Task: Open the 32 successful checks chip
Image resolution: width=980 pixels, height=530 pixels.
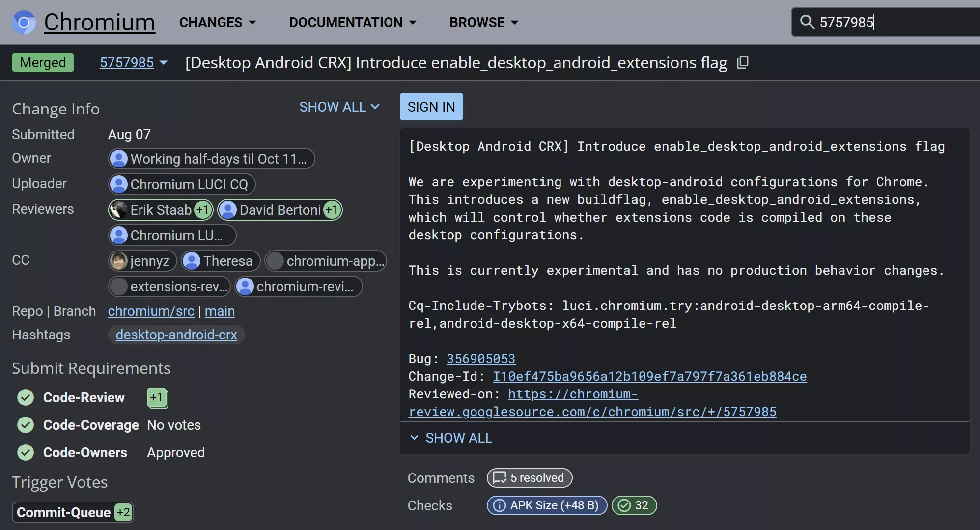Action: [x=634, y=505]
